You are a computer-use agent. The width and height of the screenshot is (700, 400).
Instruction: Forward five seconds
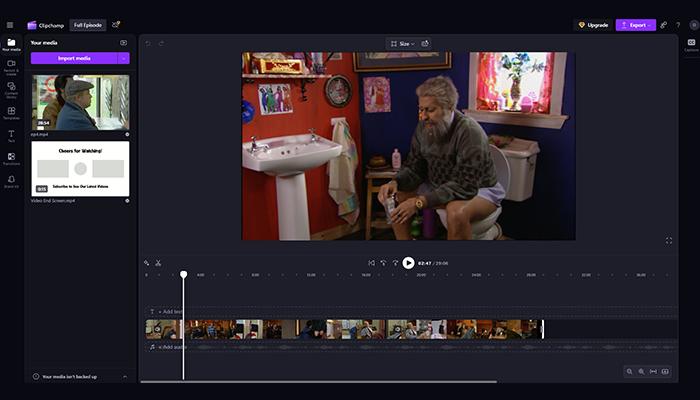395,263
